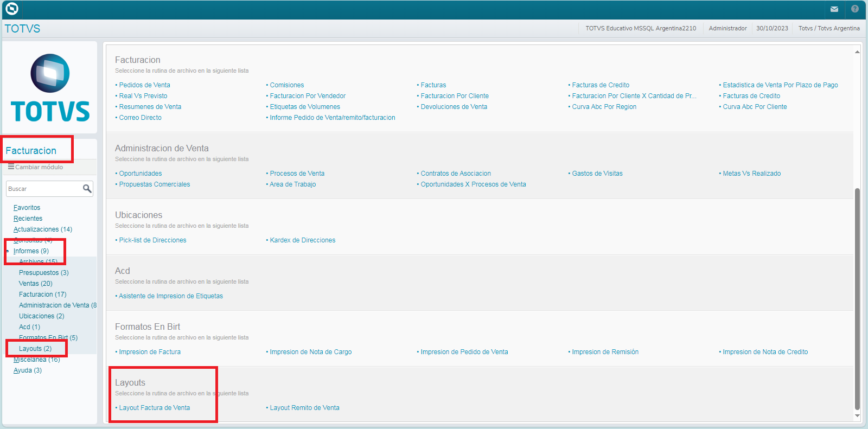Open Impresion de Remisión format
Image resolution: width=868 pixels, height=429 pixels.
point(605,352)
